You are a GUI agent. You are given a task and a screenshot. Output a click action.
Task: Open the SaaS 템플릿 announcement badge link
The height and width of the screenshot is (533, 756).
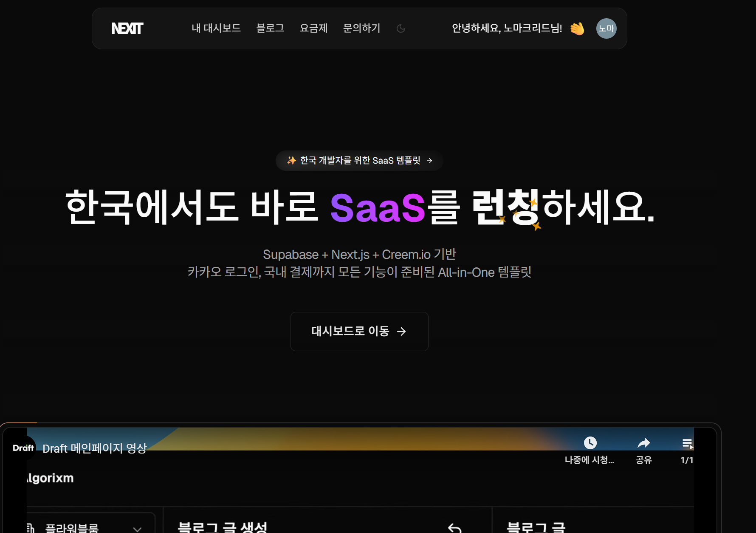(359, 161)
